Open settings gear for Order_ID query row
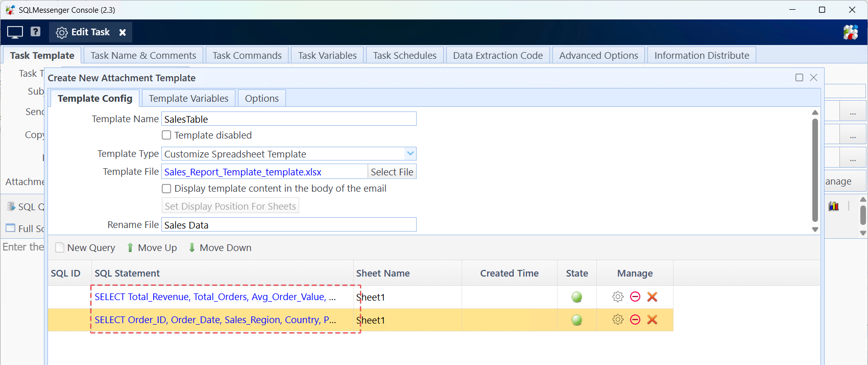This screenshot has height=365, width=868. coord(618,320)
